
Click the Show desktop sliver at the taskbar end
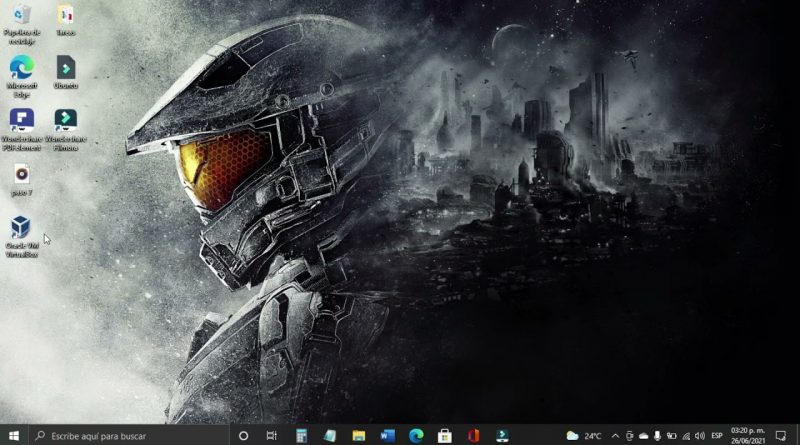[797, 435]
